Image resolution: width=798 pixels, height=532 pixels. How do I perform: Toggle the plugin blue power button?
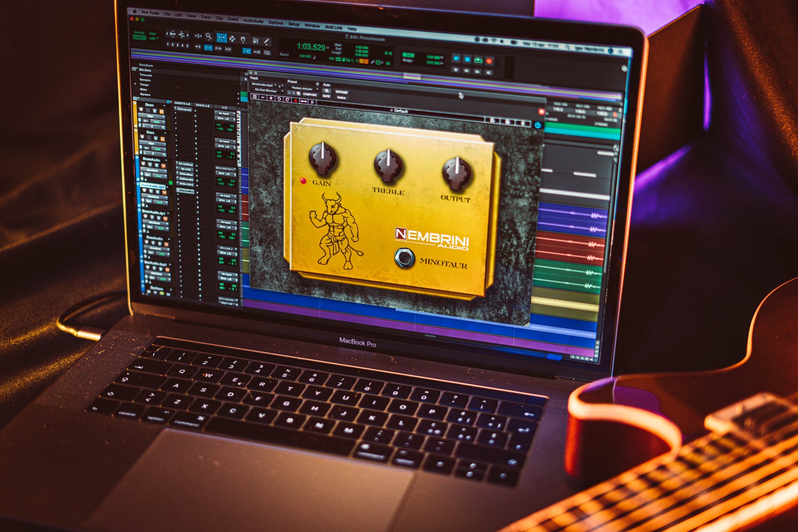click(x=538, y=125)
